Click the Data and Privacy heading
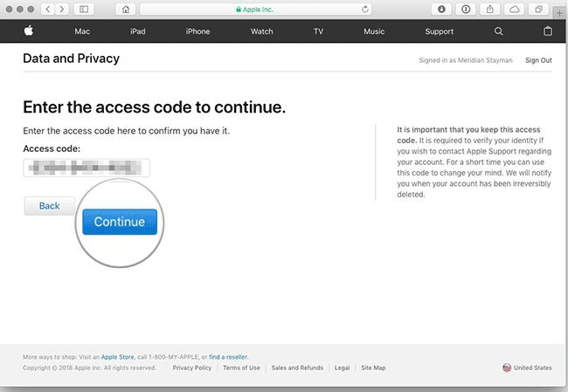This screenshot has width=568, height=392. click(71, 58)
